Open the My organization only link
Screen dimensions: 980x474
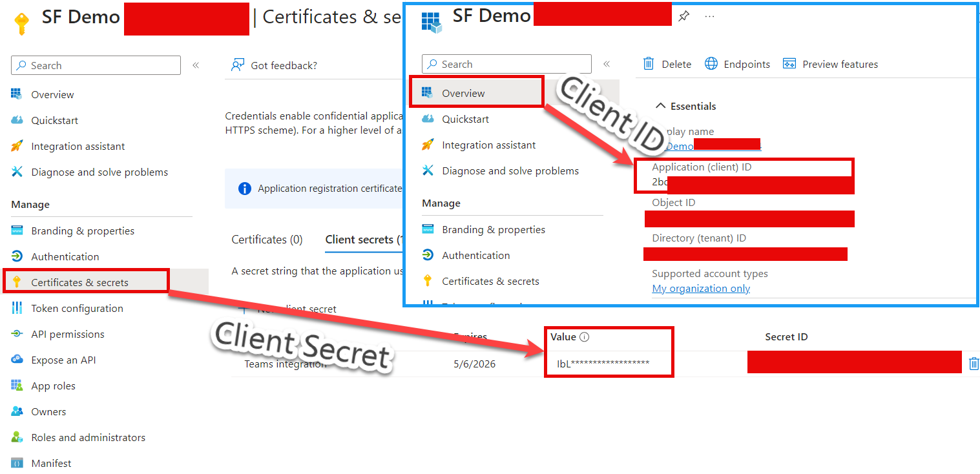click(x=701, y=289)
